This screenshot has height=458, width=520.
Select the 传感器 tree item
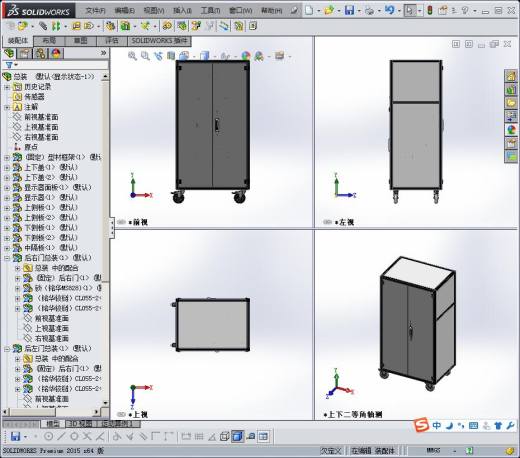(34, 97)
